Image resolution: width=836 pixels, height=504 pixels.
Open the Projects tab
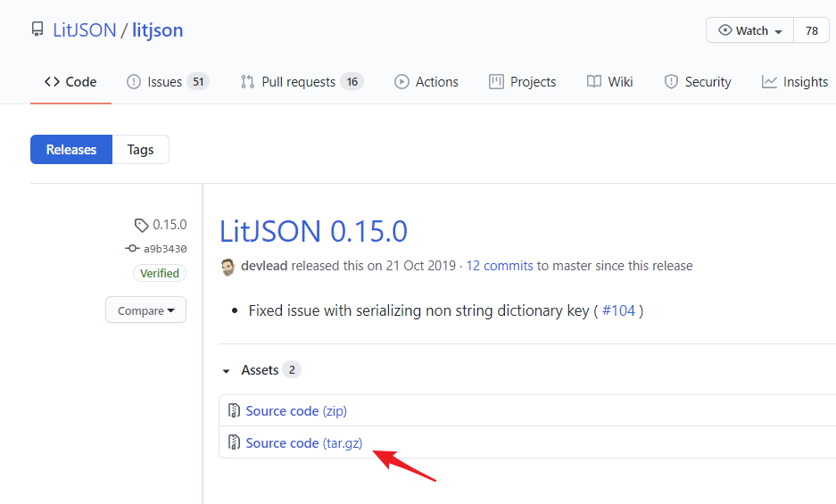522,81
